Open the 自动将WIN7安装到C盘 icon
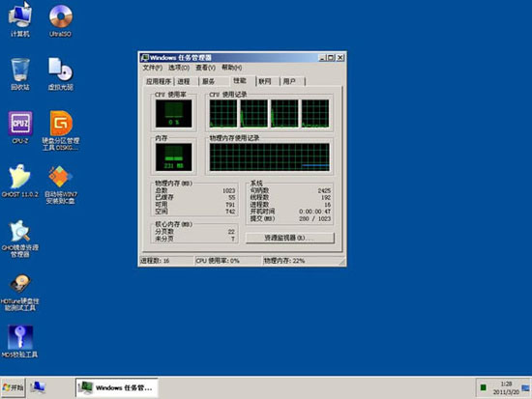The width and height of the screenshot is (532, 399). click(61, 185)
